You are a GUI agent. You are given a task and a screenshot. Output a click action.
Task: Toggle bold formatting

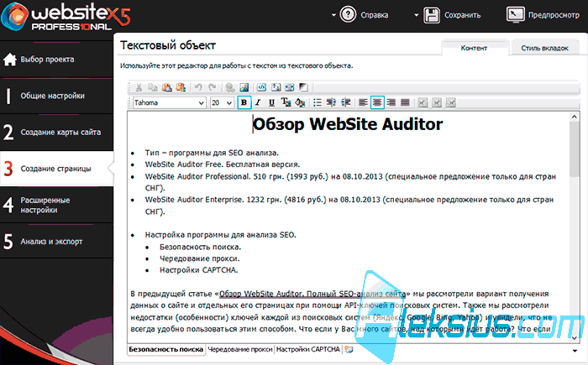pyautogui.click(x=244, y=102)
